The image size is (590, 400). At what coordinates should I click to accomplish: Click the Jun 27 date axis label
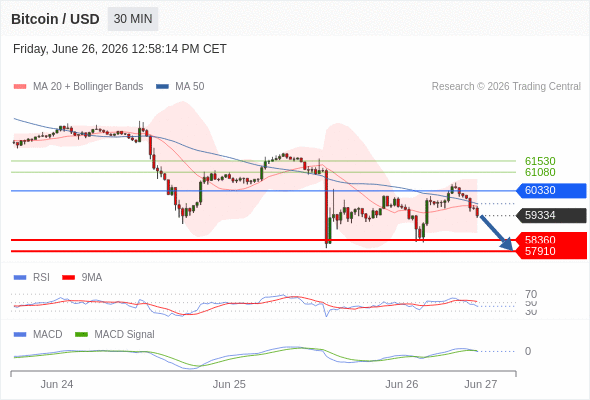[481, 385]
